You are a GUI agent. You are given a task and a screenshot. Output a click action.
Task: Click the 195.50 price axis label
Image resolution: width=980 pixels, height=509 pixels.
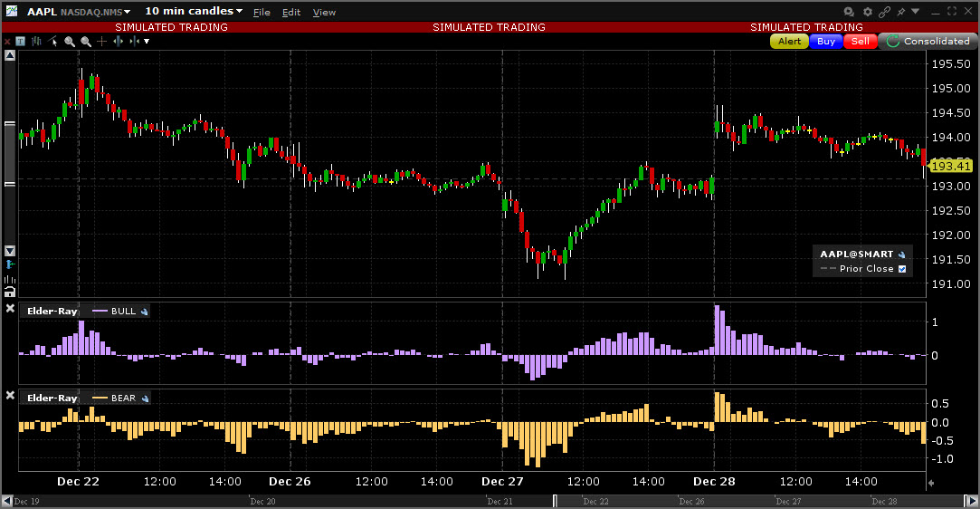(951, 63)
